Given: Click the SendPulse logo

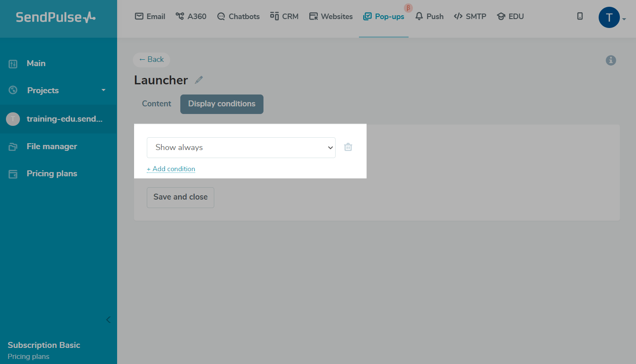Looking at the screenshot, I should click(x=56, y=17).
